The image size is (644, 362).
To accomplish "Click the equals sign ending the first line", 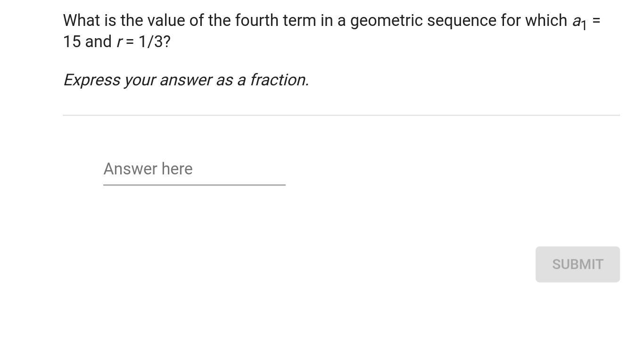I will [x=596, y=21].
